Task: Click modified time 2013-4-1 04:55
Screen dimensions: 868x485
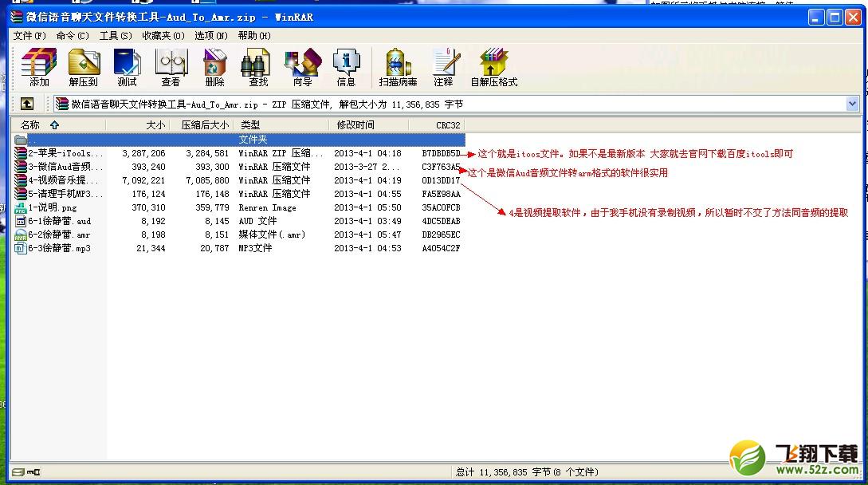Action: [367, 194]
